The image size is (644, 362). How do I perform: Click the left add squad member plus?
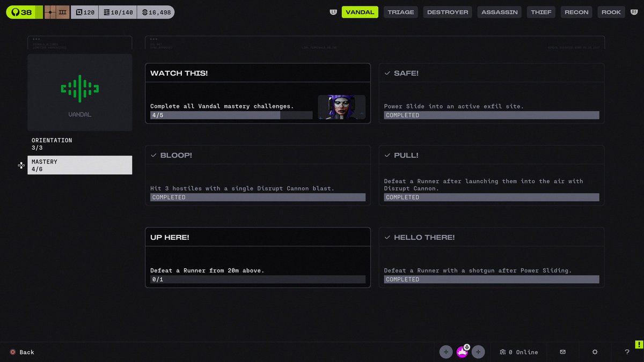coord(446,352)
